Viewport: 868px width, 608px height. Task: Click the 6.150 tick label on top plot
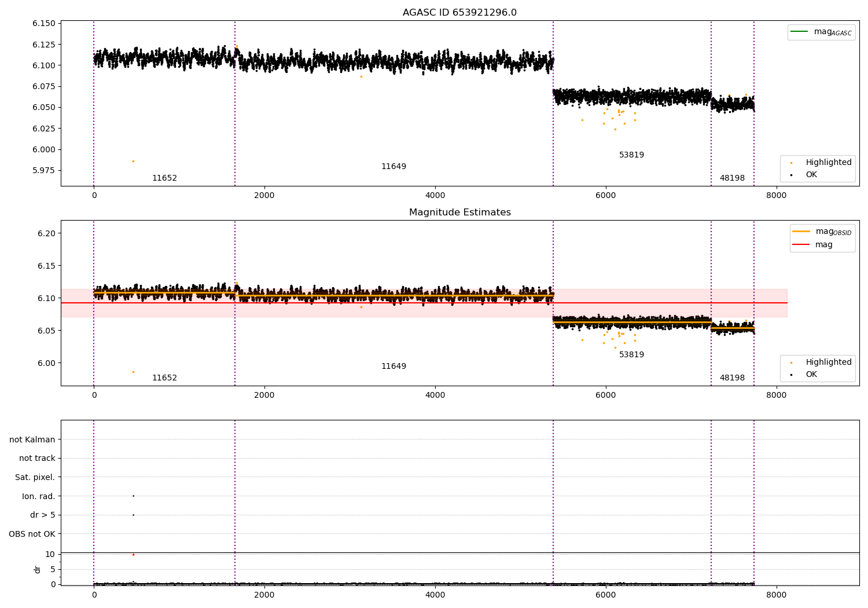pos(44,23)
